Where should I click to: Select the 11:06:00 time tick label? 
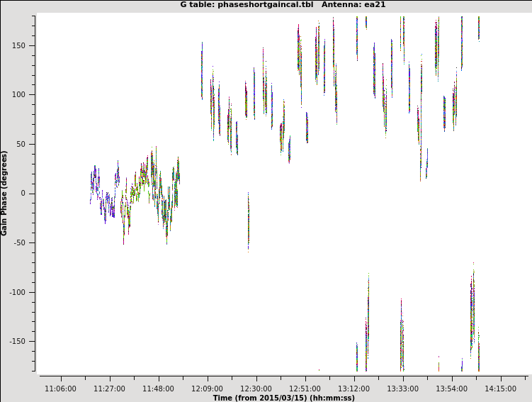(x=60, y=389)
